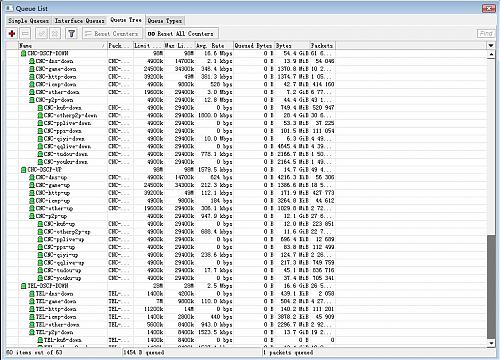Screen dimensions: 500x360
Task: Click the Avg. Rate column header
Action: click(x=214, y=45)
